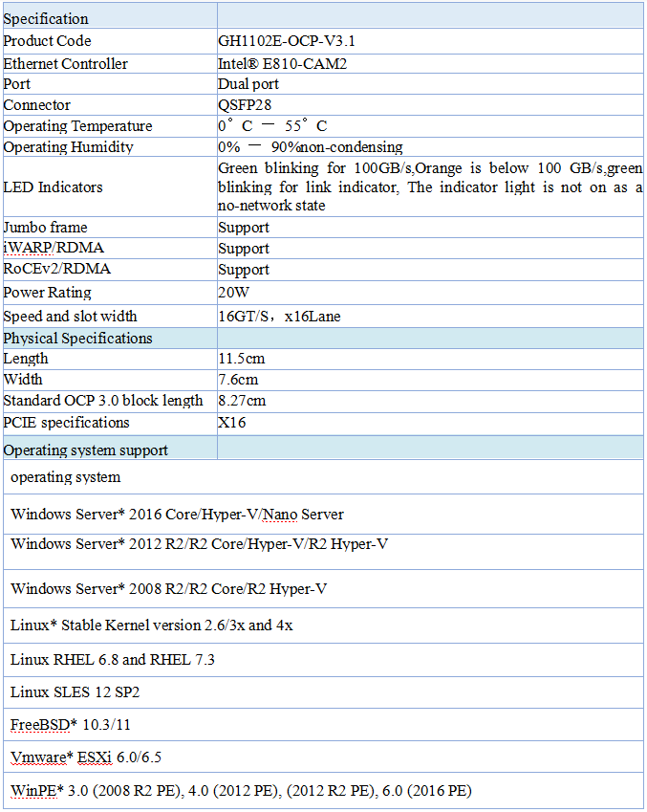Click the 'Operating system support' section header
The height and width of the screenshot is (812, 647).
point(86,450)
